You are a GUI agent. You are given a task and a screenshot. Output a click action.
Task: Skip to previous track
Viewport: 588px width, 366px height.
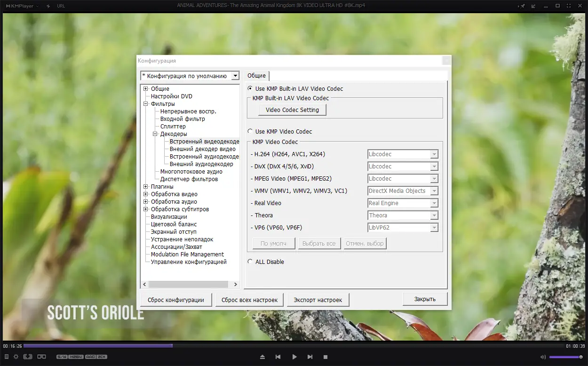coord(278,357)
